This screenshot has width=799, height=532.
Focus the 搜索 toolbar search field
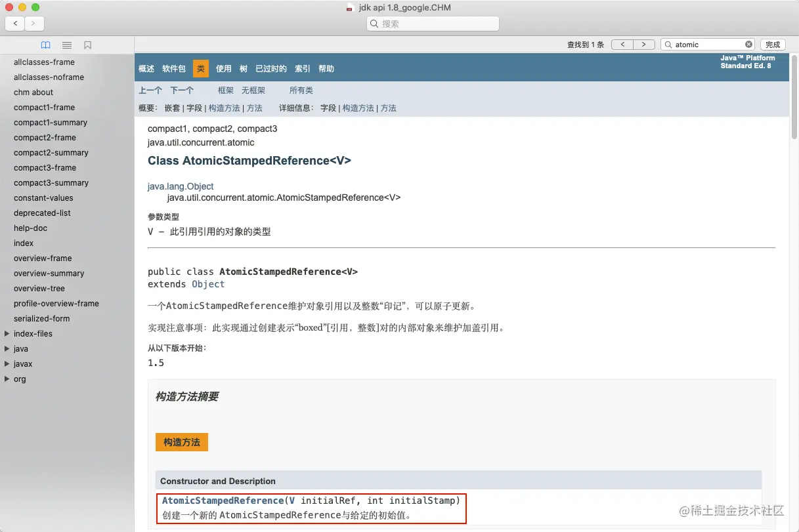pos(433,24)
